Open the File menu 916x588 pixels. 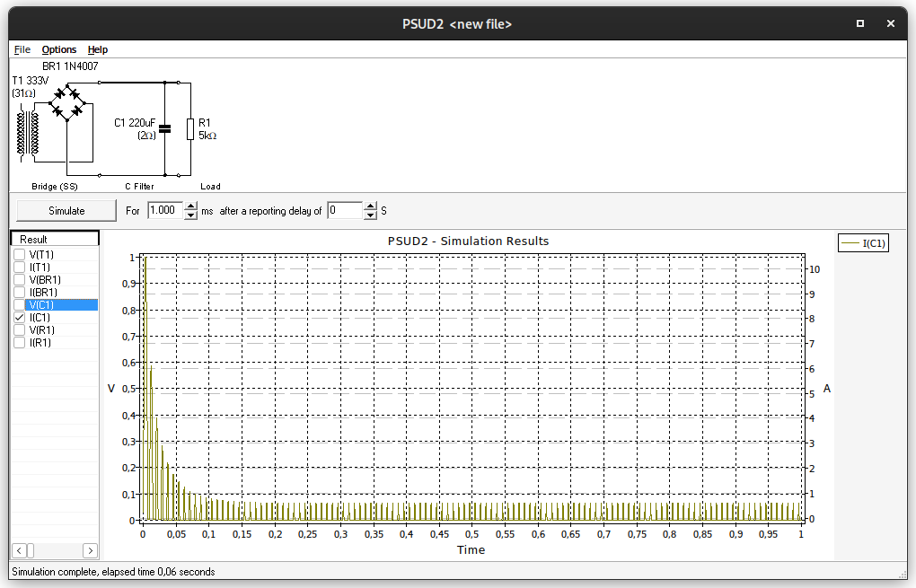[22, 49]
